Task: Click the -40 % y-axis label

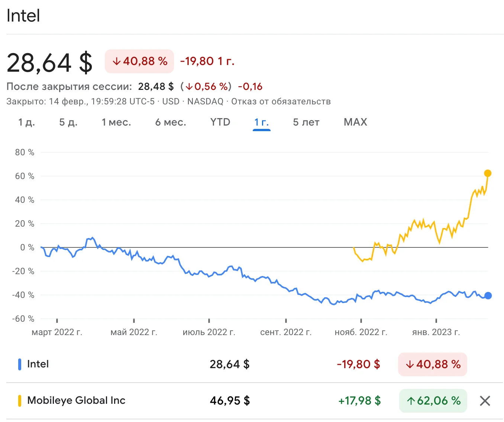Action: pyautogui.click(x=23, y=295)
